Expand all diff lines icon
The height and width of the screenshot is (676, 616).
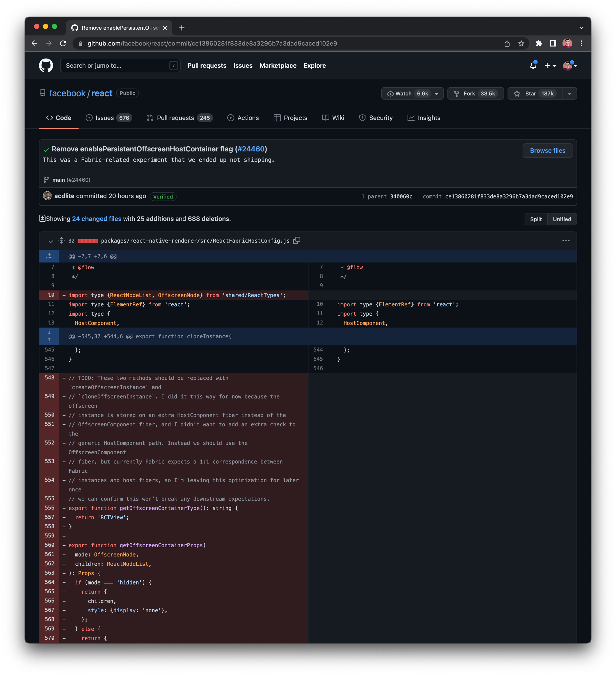pyautogui.click(x=61, y=240)
